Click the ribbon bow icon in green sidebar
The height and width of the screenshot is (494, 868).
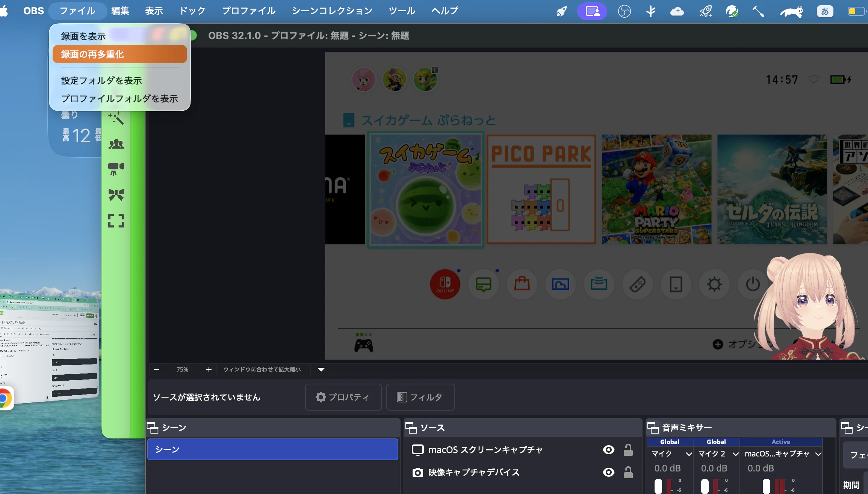click(x=116, y=195)
